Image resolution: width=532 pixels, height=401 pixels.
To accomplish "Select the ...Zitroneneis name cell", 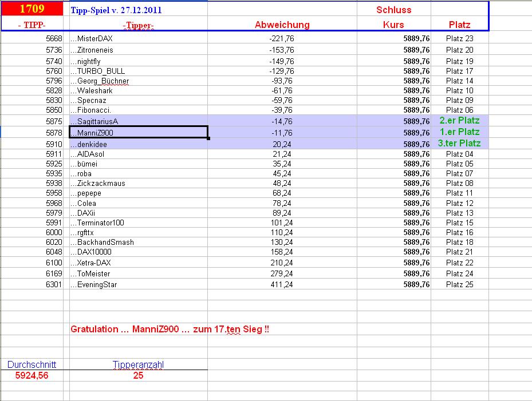I will point(92,50).
